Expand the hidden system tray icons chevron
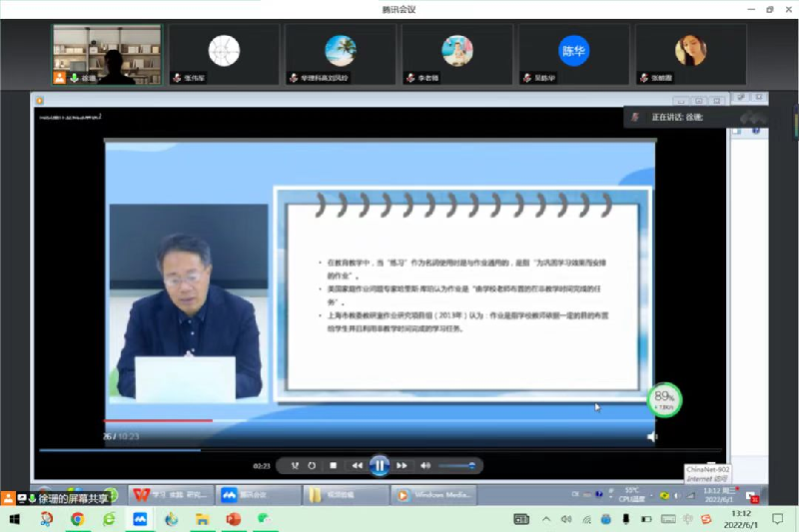This screenshot has width=799, height=532. click(x=546, y=519)
